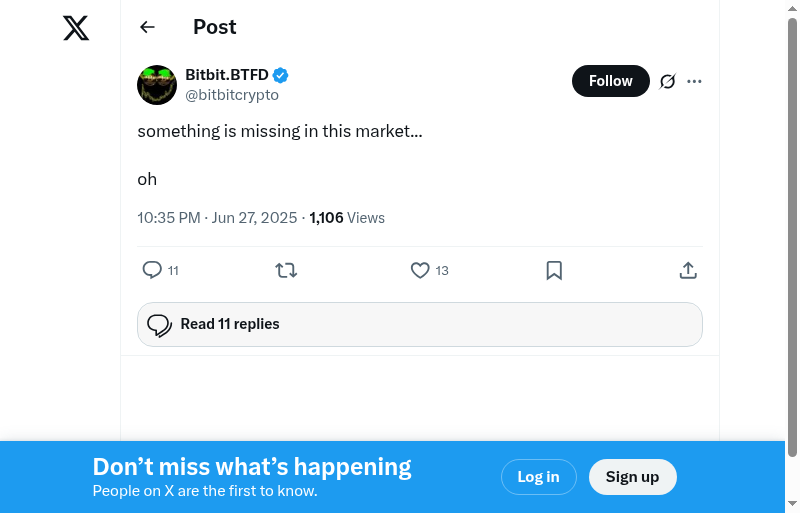Click the X logo icon

[76, 28]
